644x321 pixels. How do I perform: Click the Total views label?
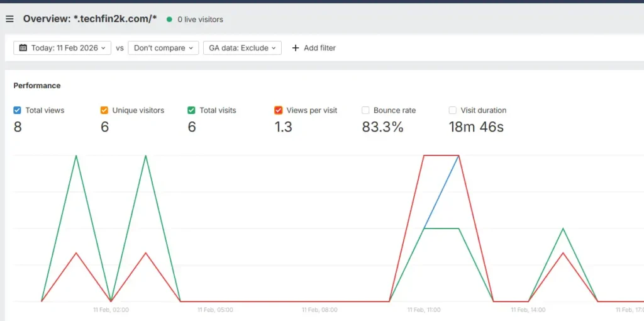(x=45, y=110)
